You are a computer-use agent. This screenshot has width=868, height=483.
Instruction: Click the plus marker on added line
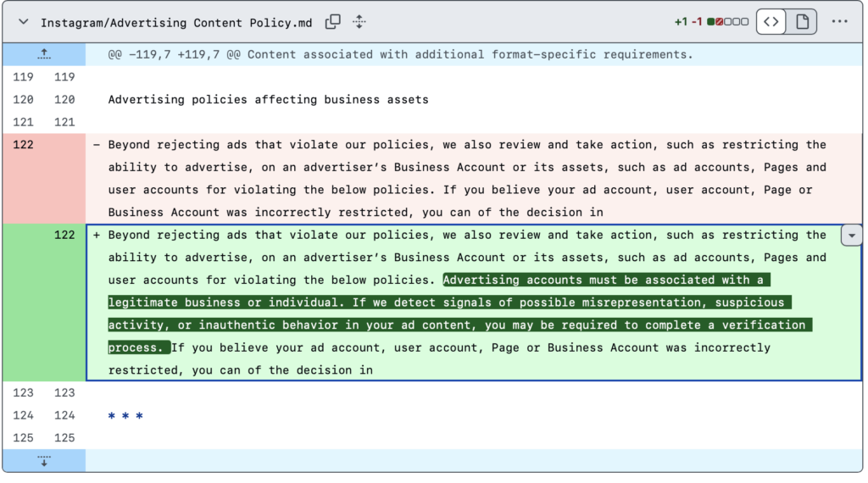pos(97,236)
